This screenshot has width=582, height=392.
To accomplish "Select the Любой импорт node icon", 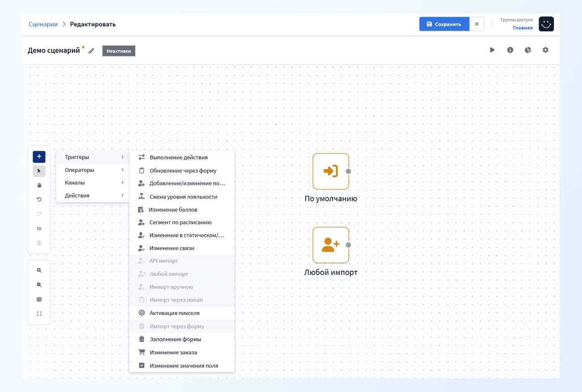I will point(331,245).
